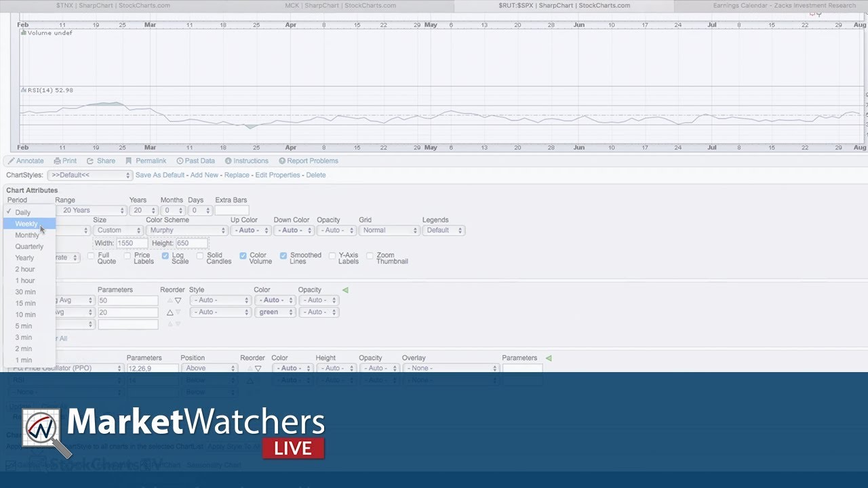Screen dimensions: 868x488
Task: Open the Share option
Action: [x=101, y=161]
